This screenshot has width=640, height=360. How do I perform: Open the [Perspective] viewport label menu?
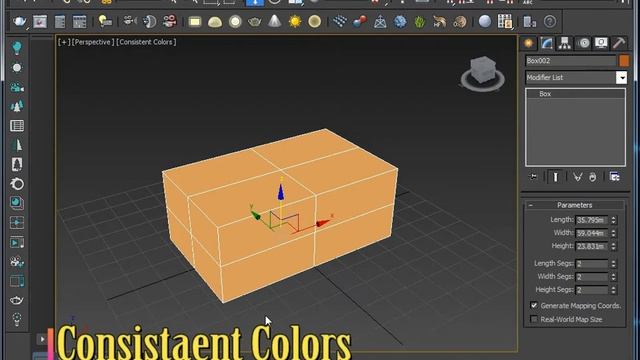click(93, 42)
